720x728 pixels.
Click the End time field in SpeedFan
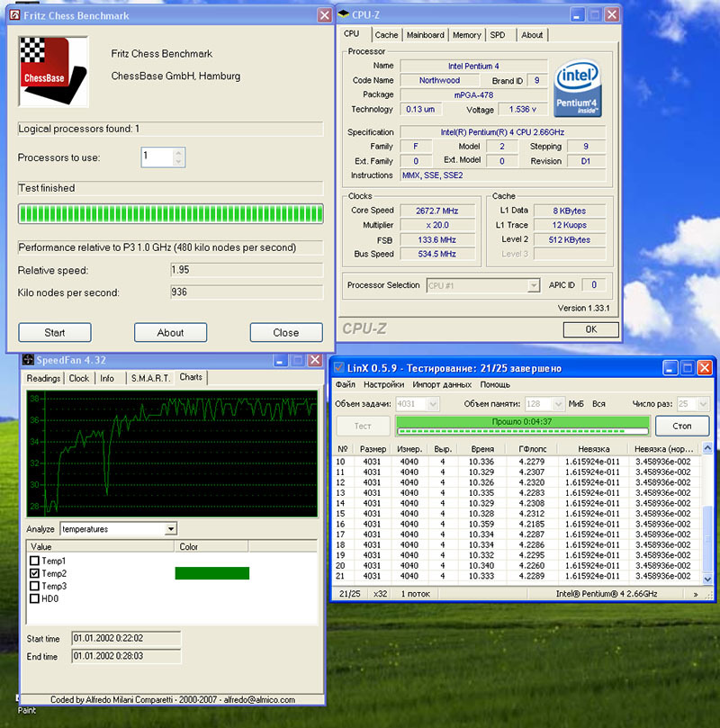point(126,656)
